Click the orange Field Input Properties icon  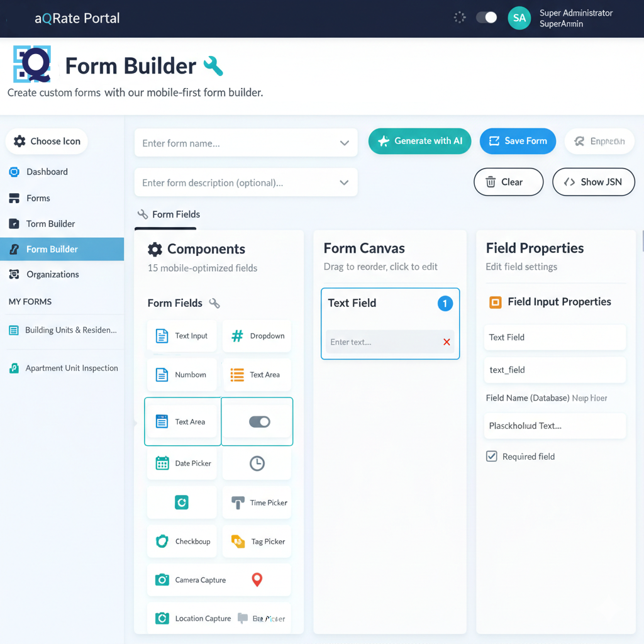[x=496, y=303]
